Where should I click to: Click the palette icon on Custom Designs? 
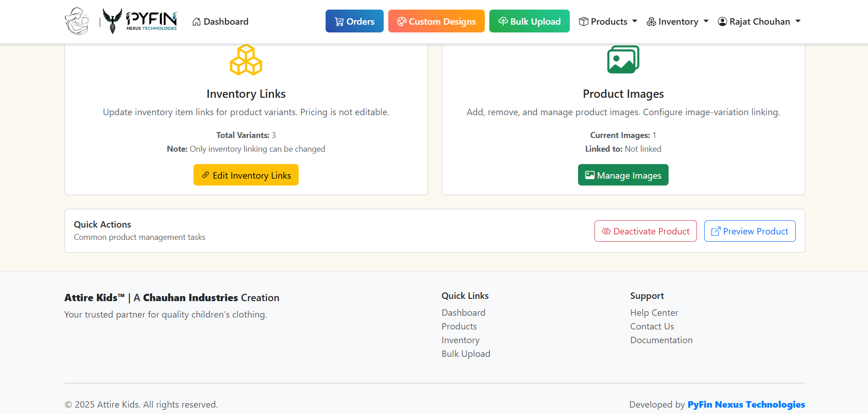pyautogui.click(x=402, y=21)
